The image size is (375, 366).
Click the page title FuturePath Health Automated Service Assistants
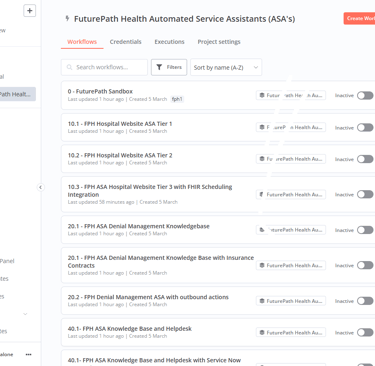coord(184,19)
